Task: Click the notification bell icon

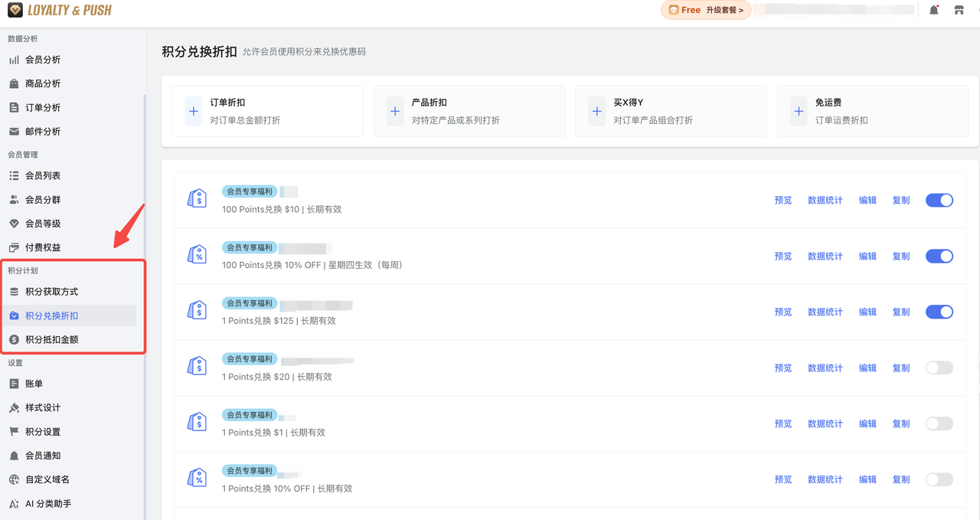Action: [933, 9]
